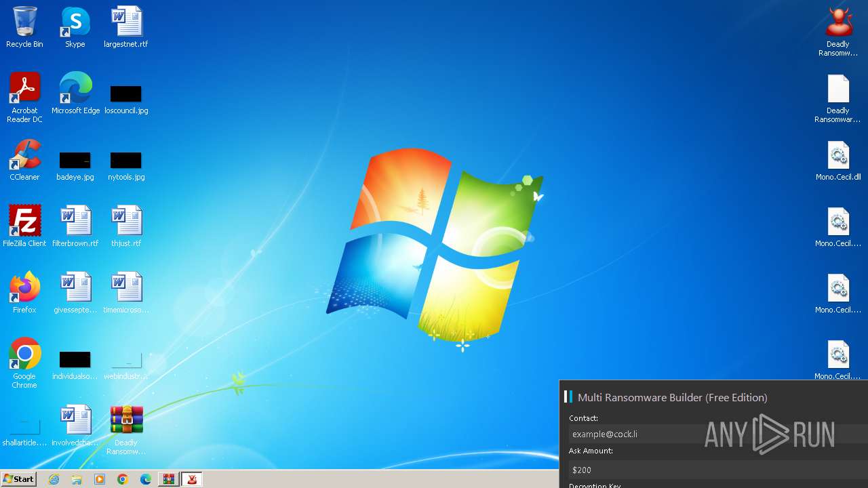868x488 pixels.
Task: Select the givessepte... Word document
Action: (75, 293)
